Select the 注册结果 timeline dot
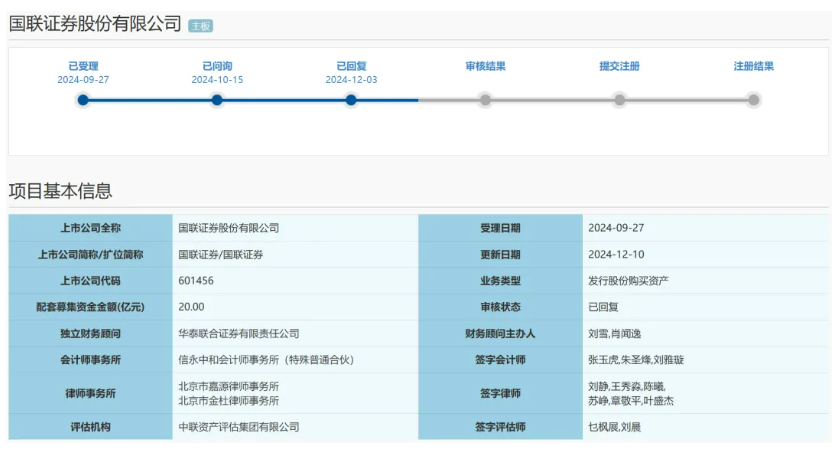Image resolution: width=840 pixels, height=451 pixels. 754,100
